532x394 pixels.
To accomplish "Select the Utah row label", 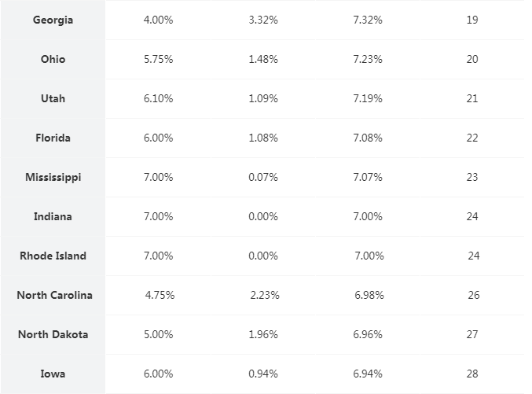I will pos(53,99).
